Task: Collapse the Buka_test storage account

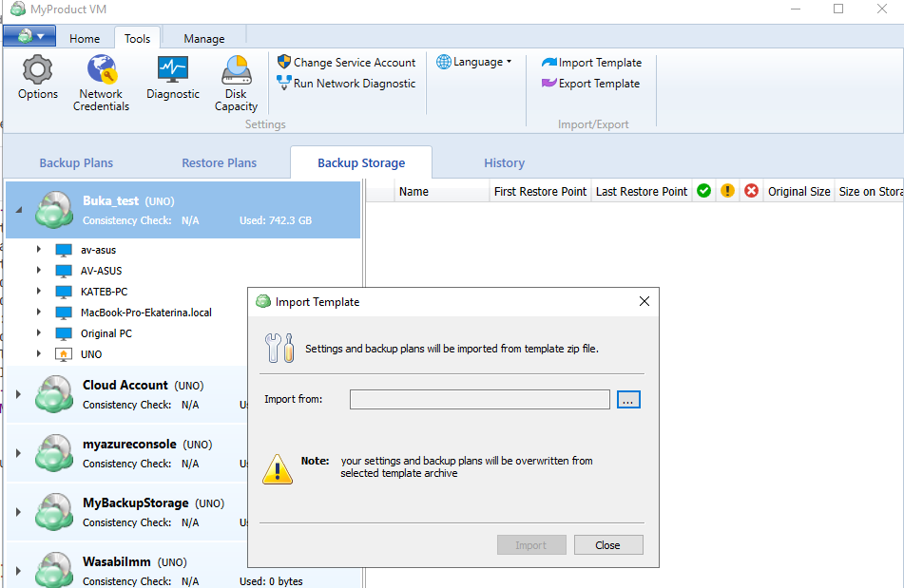Action: click(x=18, y=210)
